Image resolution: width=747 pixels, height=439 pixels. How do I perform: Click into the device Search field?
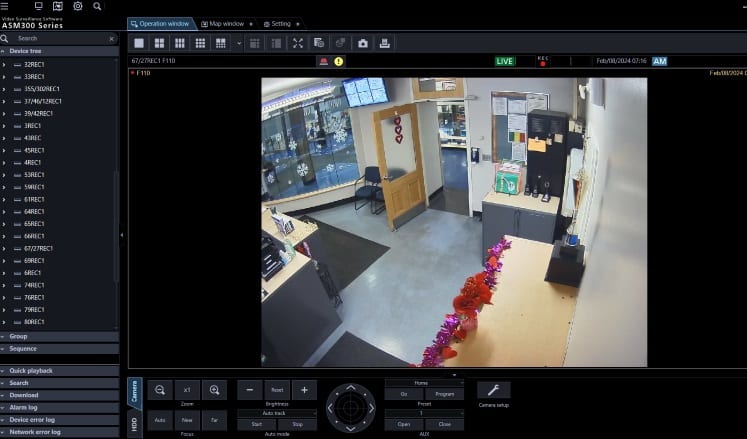click(60, 39)
